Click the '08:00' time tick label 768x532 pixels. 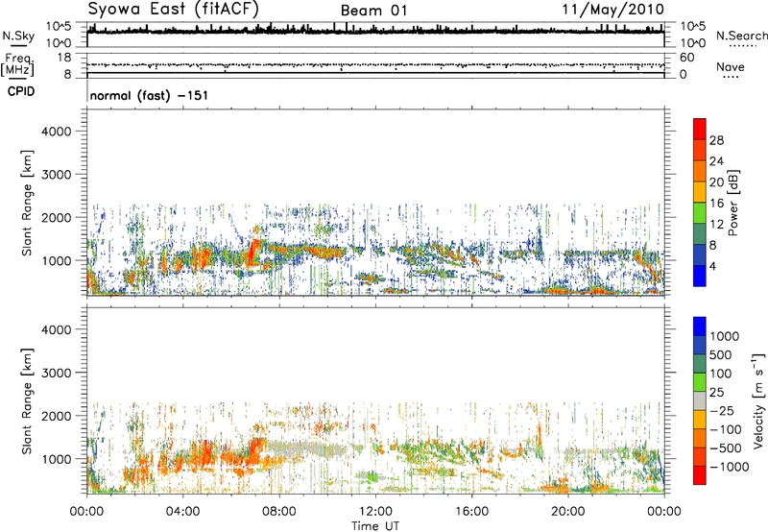tap(279, 512)
